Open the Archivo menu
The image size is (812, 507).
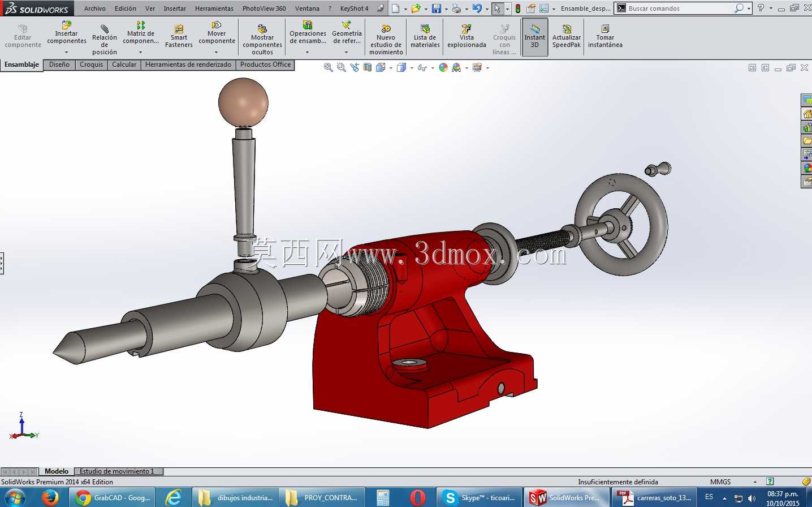95,8
